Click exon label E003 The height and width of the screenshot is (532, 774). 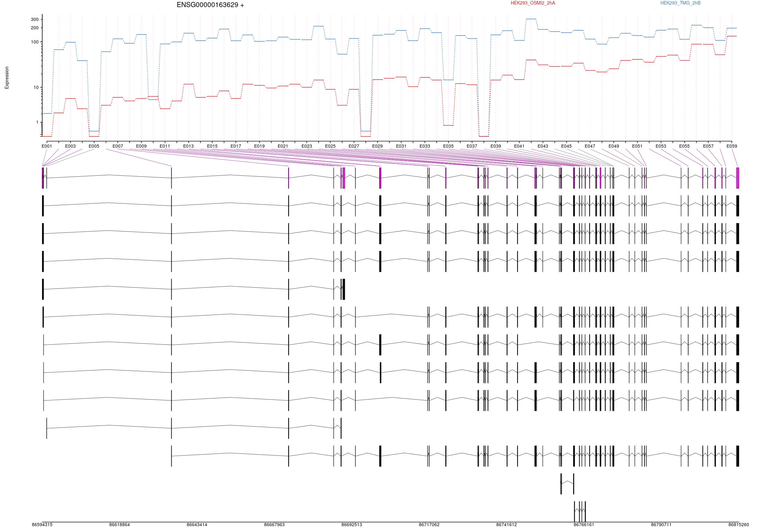coord(70,146)
